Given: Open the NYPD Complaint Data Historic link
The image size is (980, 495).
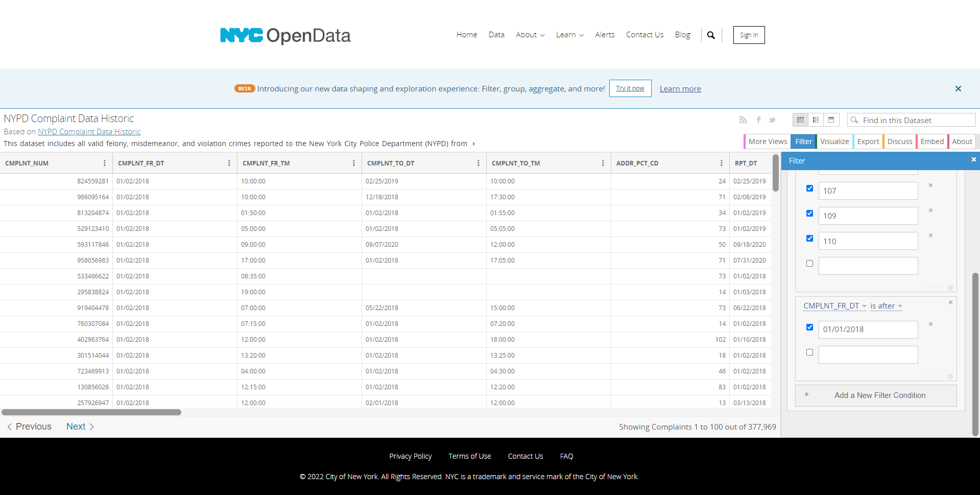Looking at the screenshot, I should pos(89,132).
